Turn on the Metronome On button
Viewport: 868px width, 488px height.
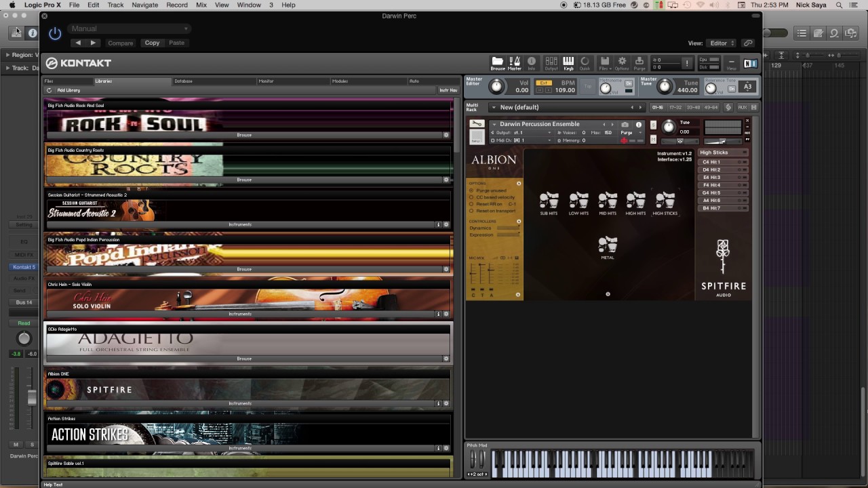click(629, 83)
